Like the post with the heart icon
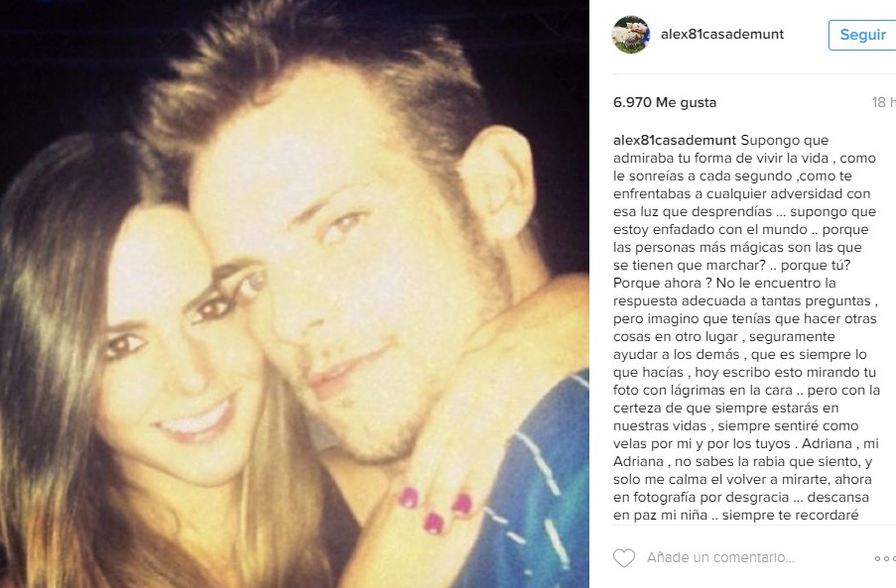This screenshot has width=896, height=588. tap(624, 557)
